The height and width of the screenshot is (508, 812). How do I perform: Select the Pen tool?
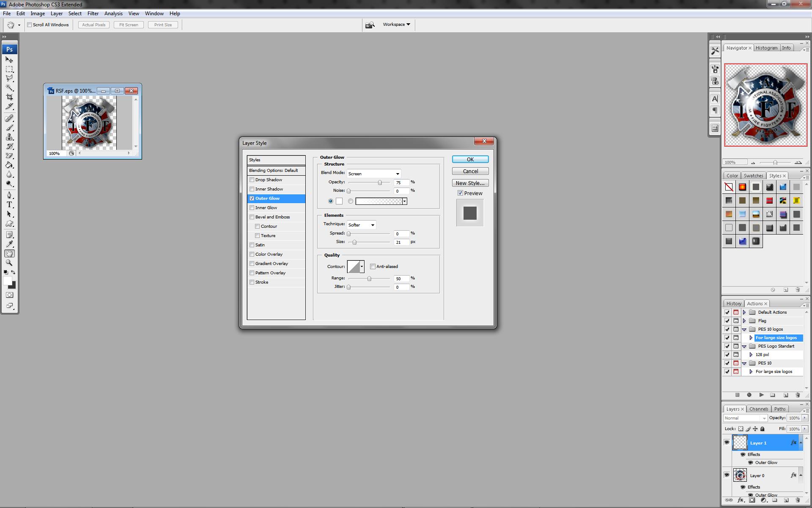pos(9,195)
